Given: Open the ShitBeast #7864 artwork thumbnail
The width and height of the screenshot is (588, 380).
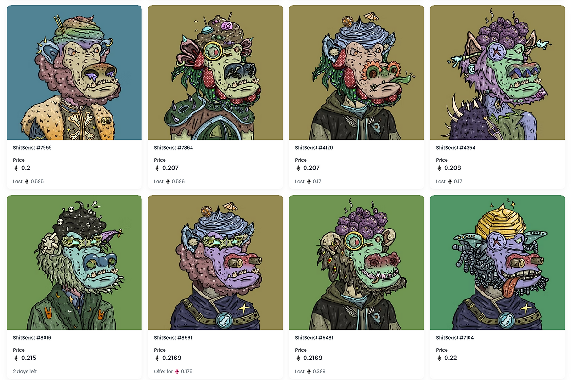Looking at the screenshot, I should (215, 72).
